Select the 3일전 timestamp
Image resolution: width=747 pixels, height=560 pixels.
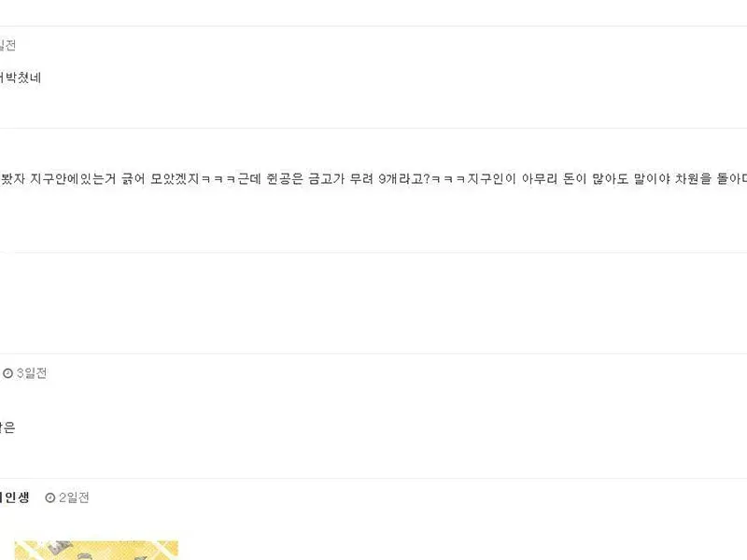point(32,373)
